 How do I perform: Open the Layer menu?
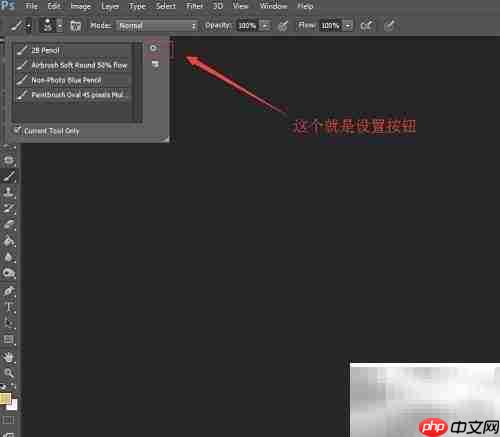click(x=110, y=6)
